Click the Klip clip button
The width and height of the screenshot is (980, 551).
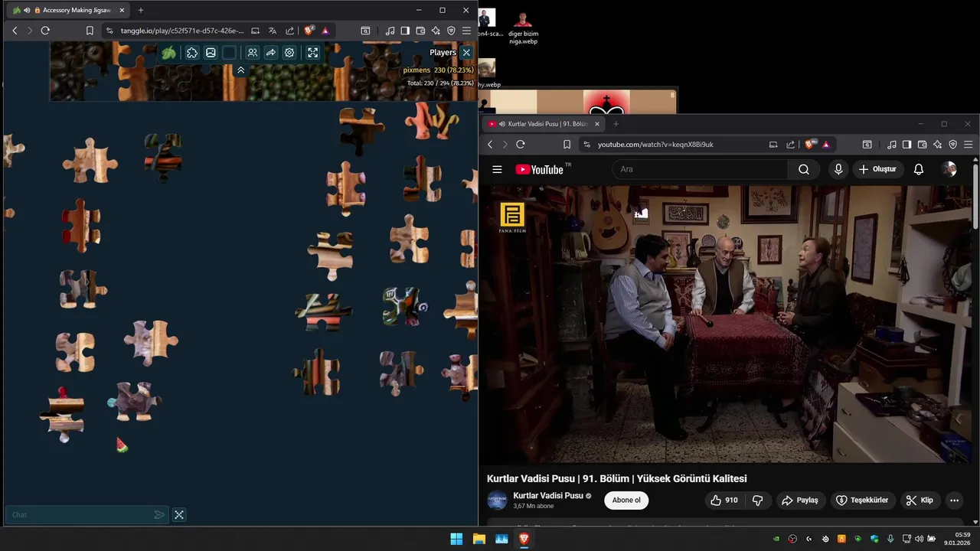(920, 500)
